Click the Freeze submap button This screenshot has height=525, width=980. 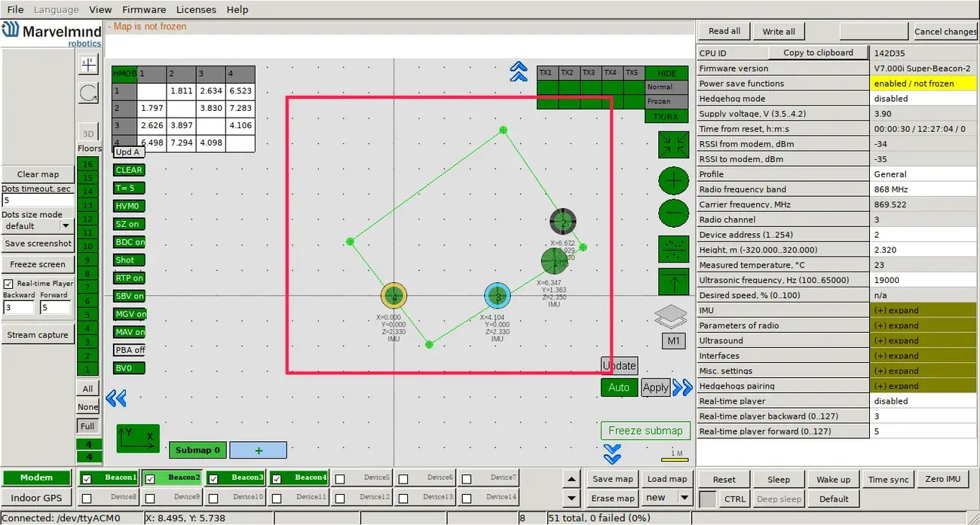(x=645, y=431)
